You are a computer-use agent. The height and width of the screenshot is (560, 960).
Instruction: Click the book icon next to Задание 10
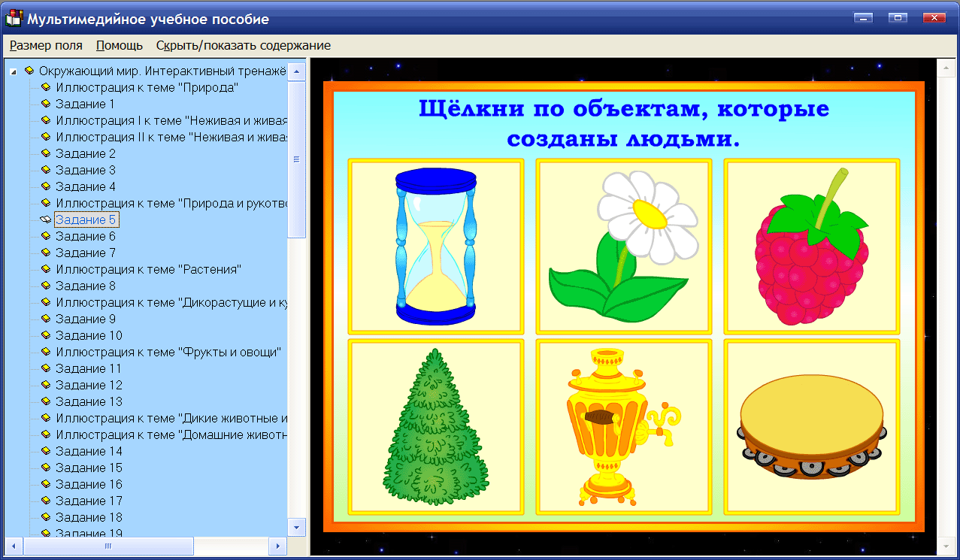tap(45, 335)
